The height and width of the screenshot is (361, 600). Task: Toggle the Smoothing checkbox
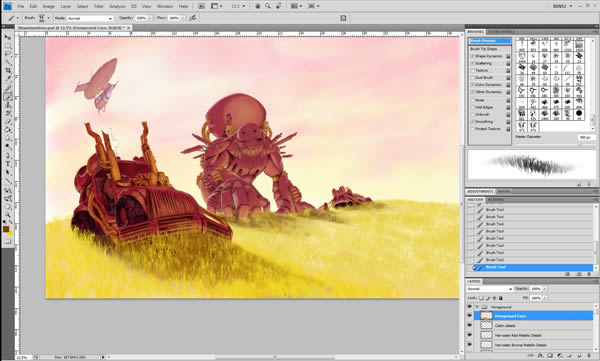pos(473,122)
